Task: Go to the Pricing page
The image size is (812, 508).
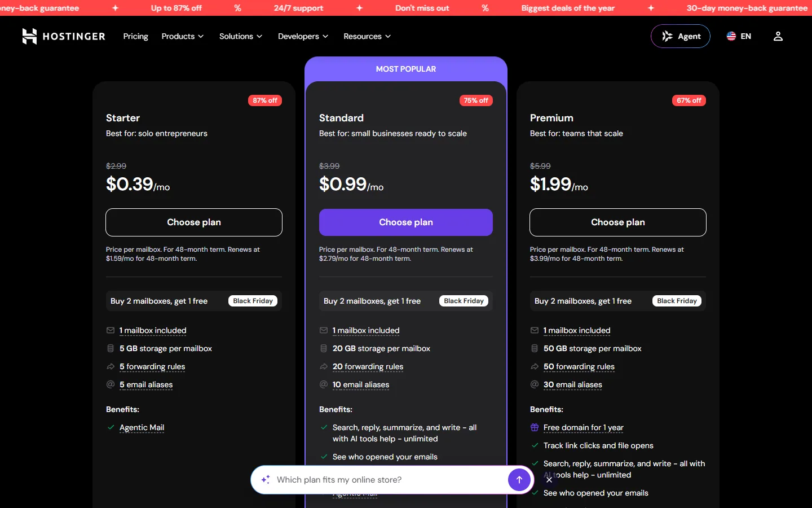Action: tap(136, 36)
